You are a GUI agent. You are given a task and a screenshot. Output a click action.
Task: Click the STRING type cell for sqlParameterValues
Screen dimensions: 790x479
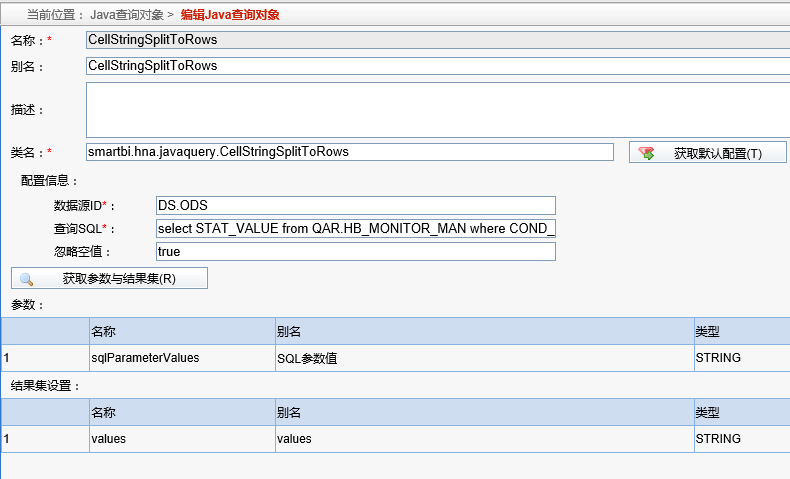click(x=742, y=358)
